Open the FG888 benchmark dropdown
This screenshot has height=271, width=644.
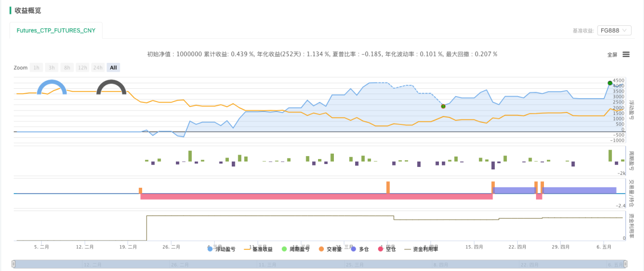coord(614,30)
